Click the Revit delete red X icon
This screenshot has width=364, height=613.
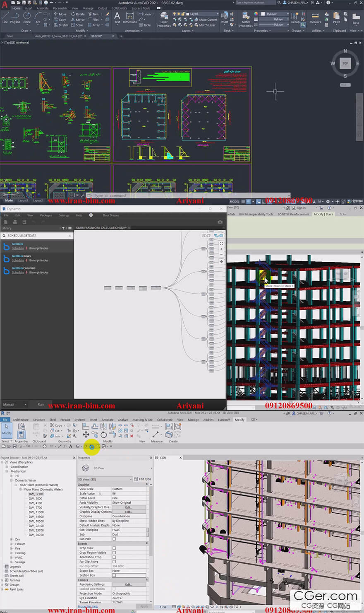(x=132, y=436)
